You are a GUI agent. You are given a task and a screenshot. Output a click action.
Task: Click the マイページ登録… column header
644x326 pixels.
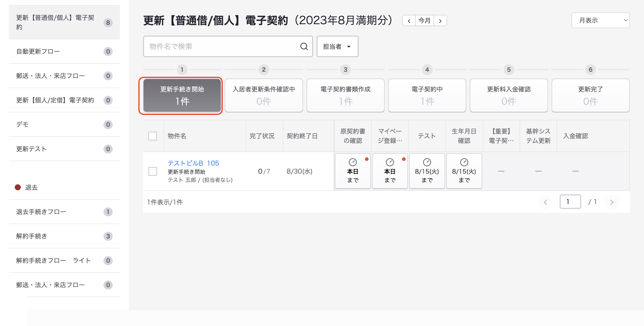tap(390, 136)
